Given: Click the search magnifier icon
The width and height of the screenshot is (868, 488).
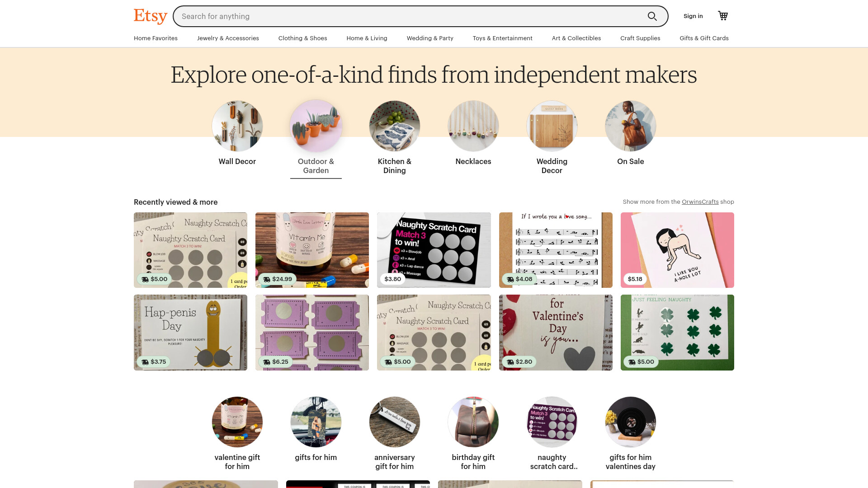Looking at the screenshot, I should tap(652, 16).
